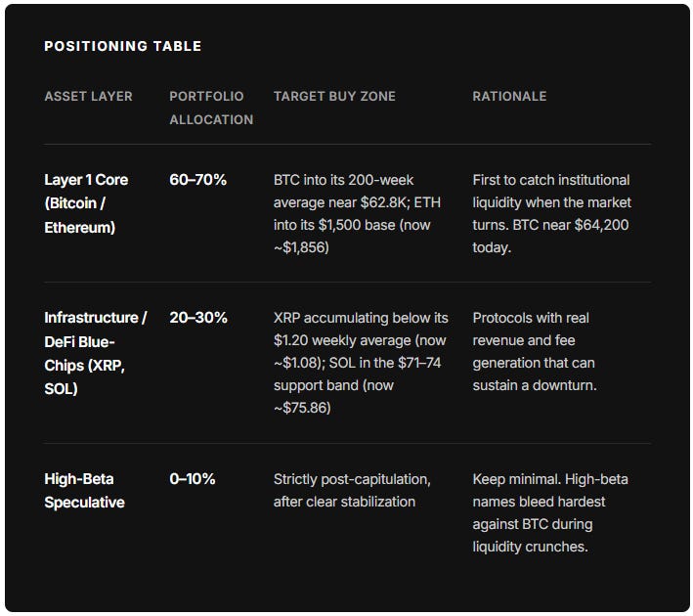Screen dimensions: 693x616
Task: Click the PORTFOLIO ALLOCATION column header
Action: click(x=211, y=108)
